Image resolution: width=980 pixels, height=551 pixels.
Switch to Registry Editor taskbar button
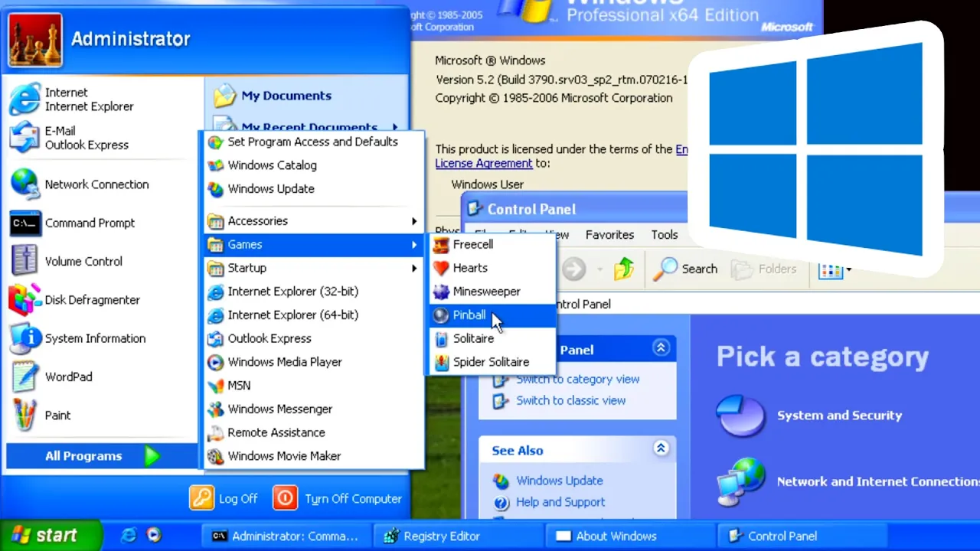pos(458,536)
